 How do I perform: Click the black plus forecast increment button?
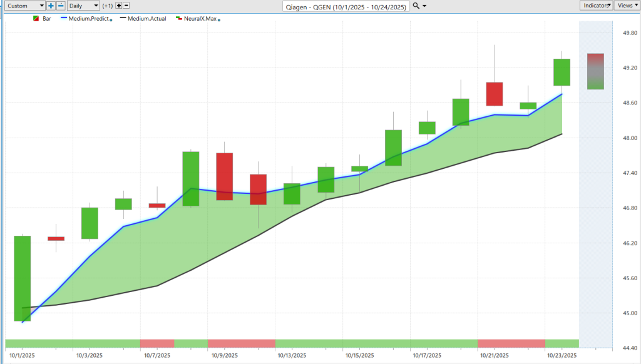118,6
